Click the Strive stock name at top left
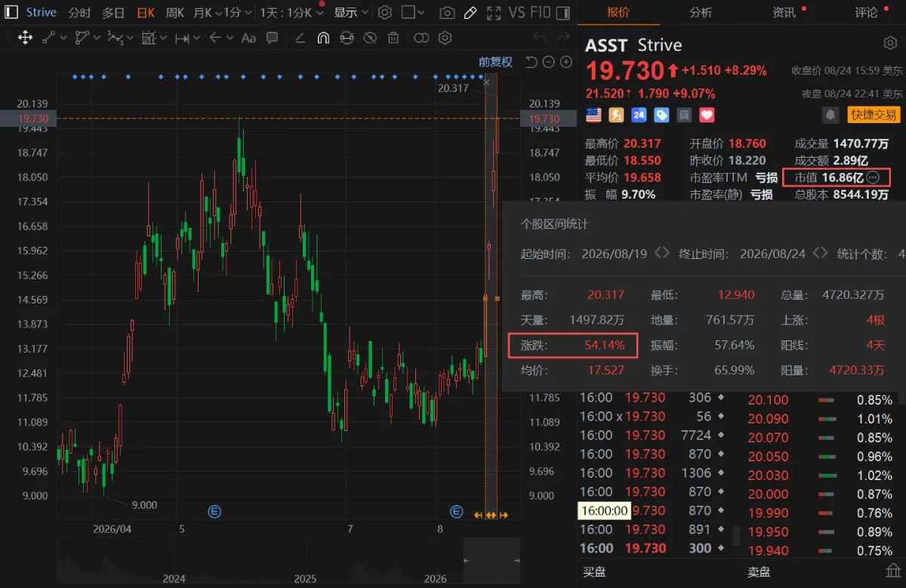Screen dimensions: 906x588 coord(41,12)
